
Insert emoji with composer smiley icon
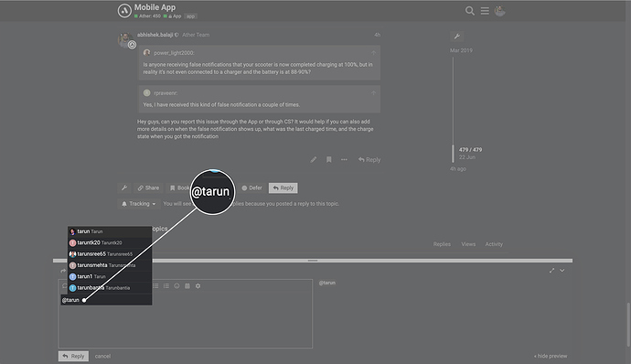point(176,286)
